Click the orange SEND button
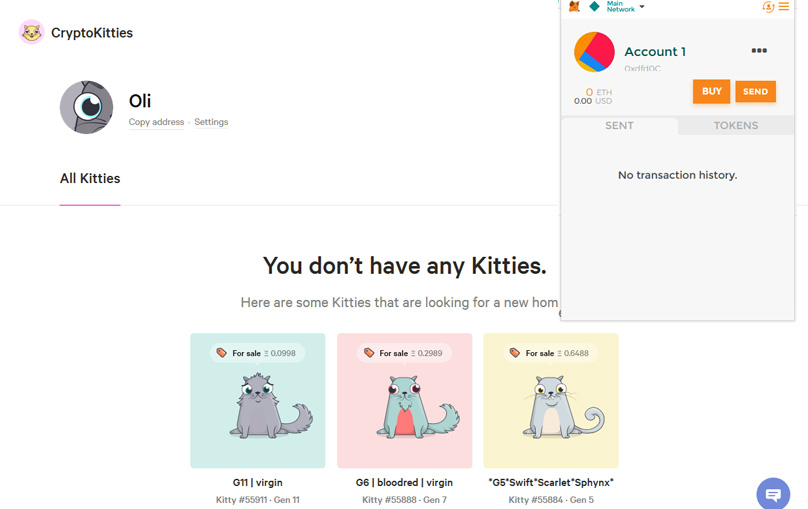 coord(755,92)
